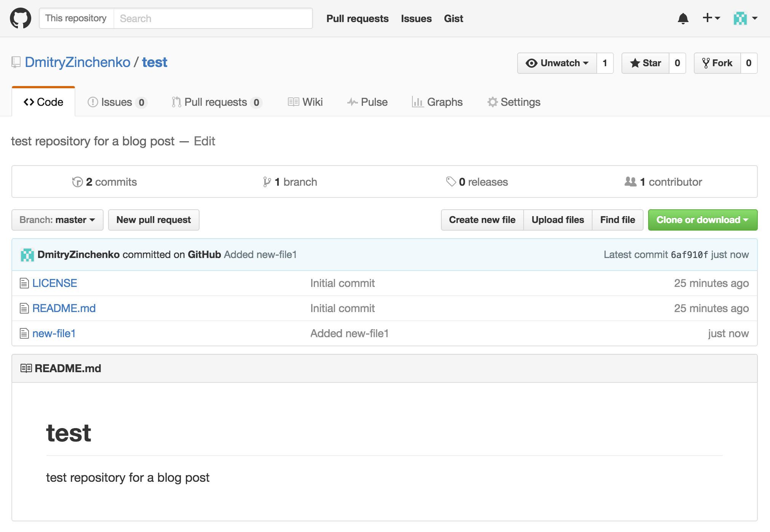
Task: Open the notifications bell
Action: click(x=684, y=18)
